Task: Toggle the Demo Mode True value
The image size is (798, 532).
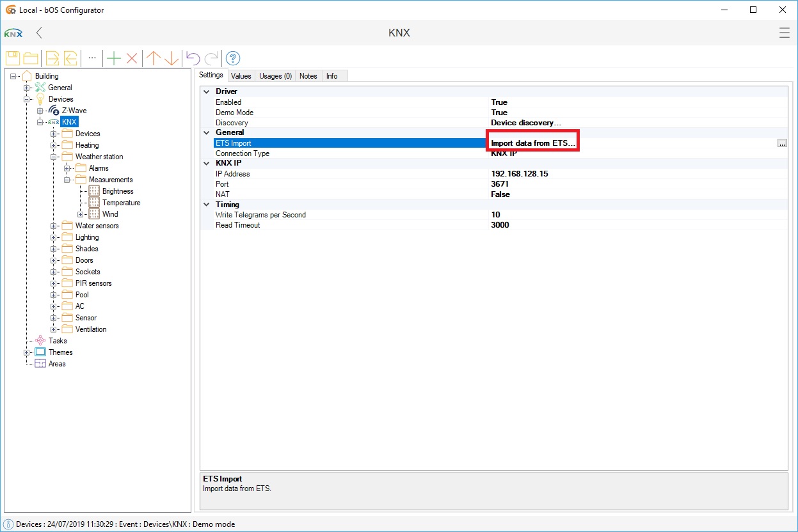Action: [499, 113]
